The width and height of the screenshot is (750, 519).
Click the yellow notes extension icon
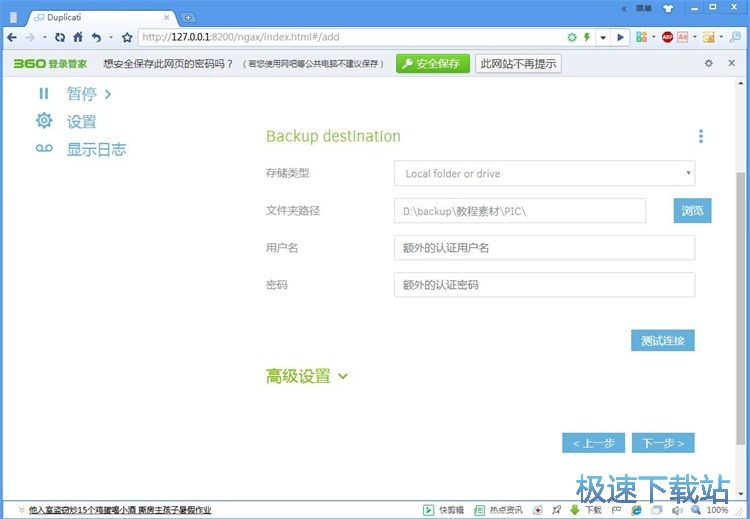pos(709,37)
